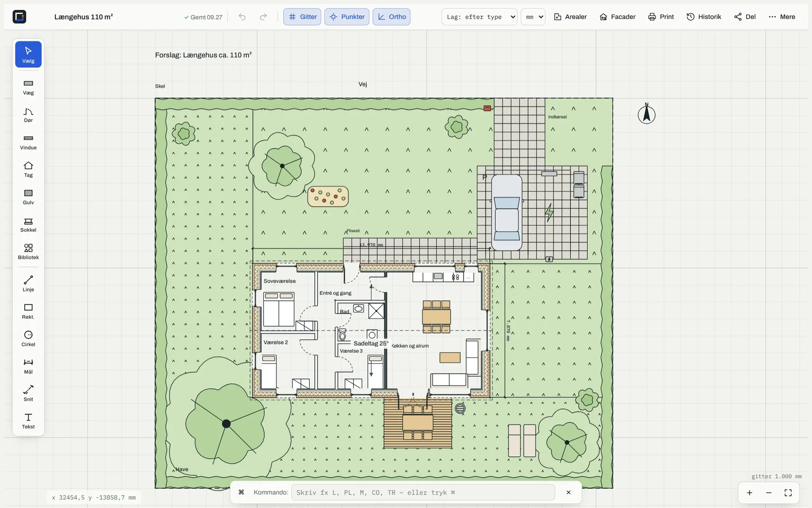The image size is (812, 508).
Task: Open the Mere menu
Action: (782, 17)
